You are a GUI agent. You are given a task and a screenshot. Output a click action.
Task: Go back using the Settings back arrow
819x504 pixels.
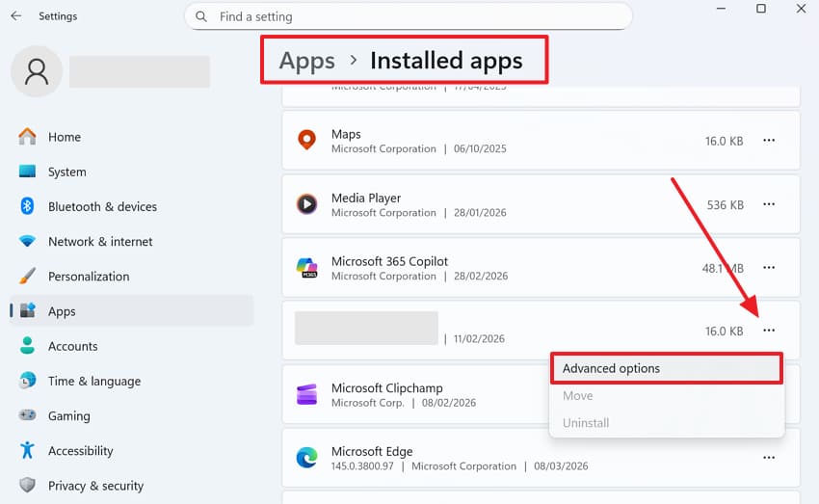point(16,16)
